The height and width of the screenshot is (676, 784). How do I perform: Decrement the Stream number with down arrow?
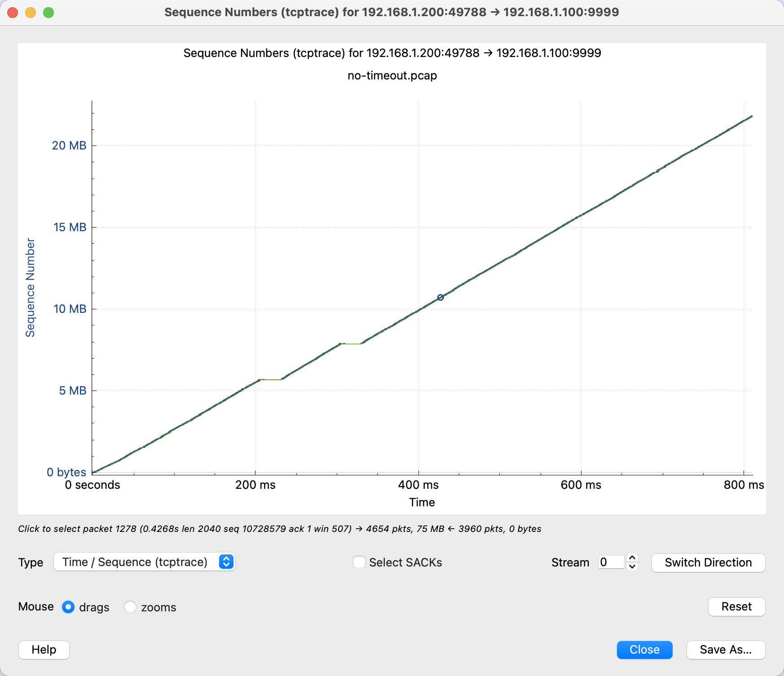(x=632, y=566)
